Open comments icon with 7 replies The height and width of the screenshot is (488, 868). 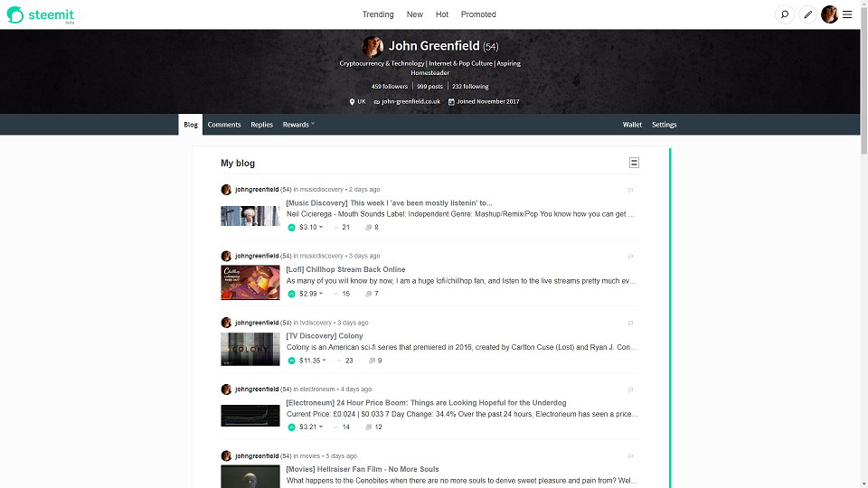click(x=372, y=294)
